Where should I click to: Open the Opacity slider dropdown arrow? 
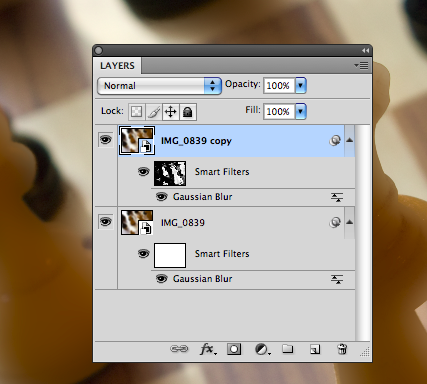coord(301,86)
